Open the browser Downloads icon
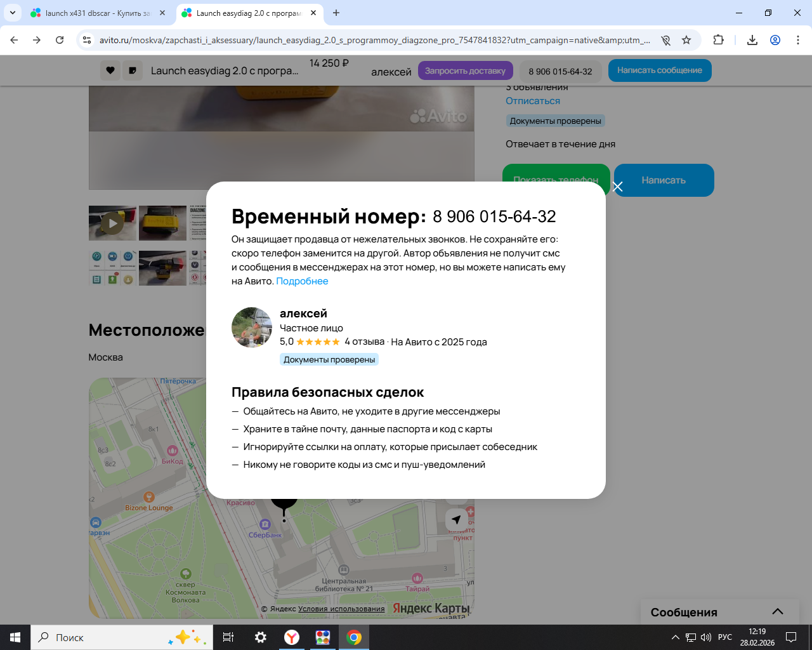This screenshot has width=812, height=650. [x=752, y=40]
